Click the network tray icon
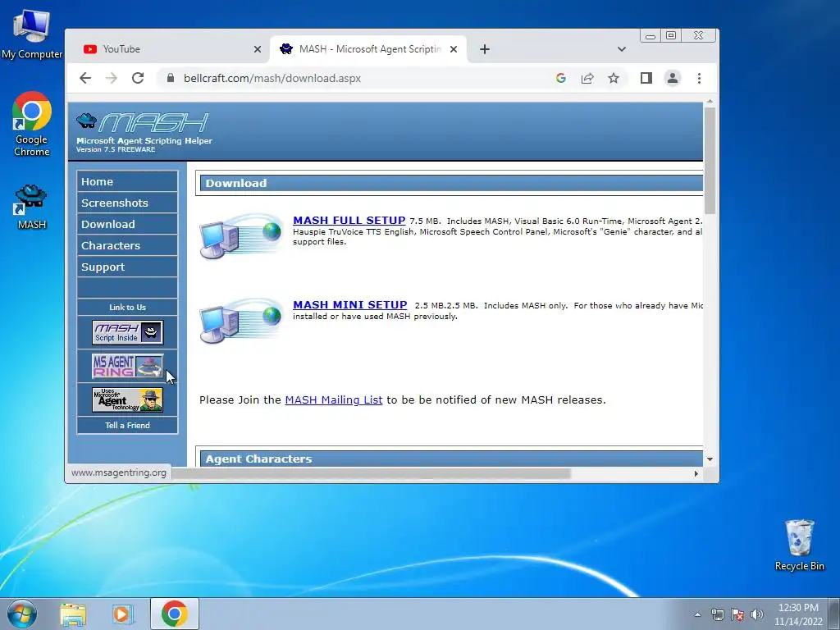This screenshot has width=840, height=630. point(717,614)
